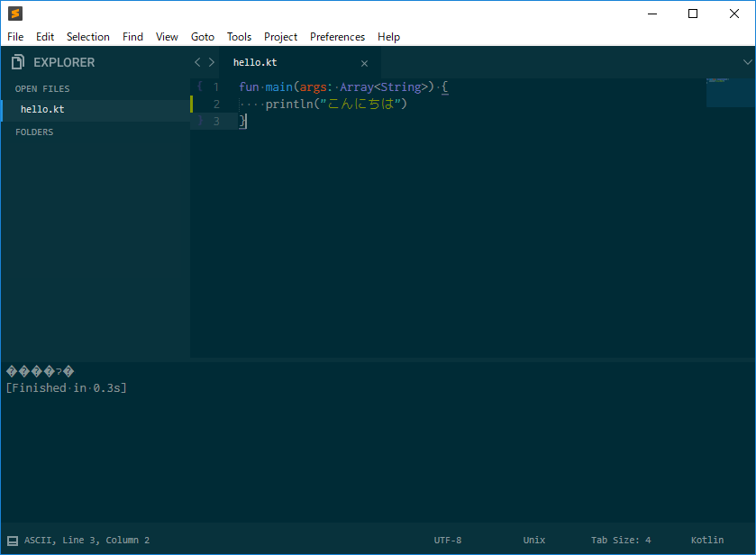Click the minimap code preview
This screenshot has height=555, width=756.
click(x=730, y=93)
